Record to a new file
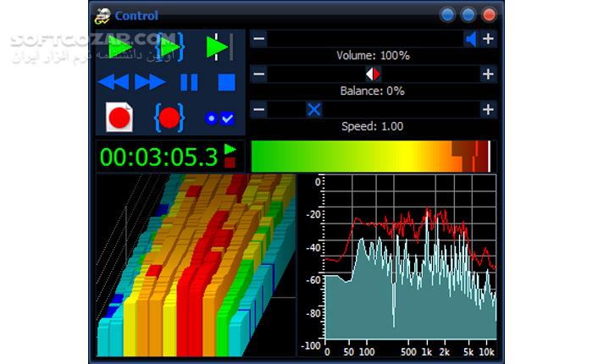The width and height of the screenshot is (593, 364). tap(119, 117)
